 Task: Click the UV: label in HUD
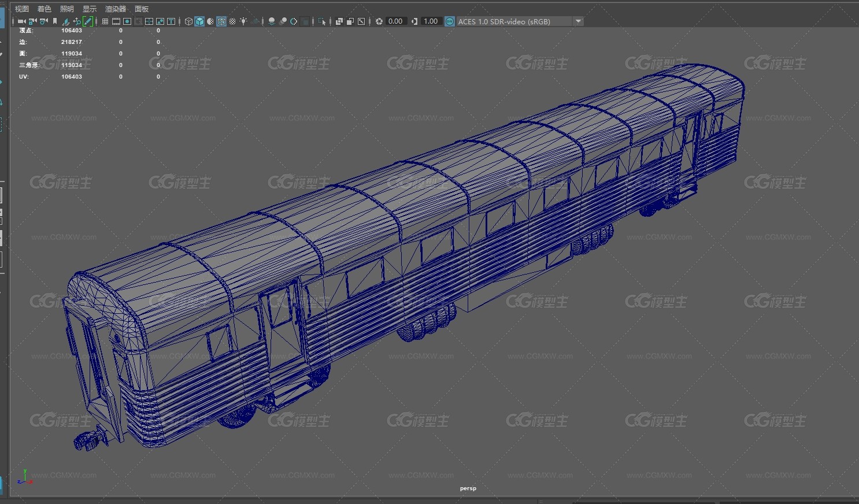(x=24, y=77)
